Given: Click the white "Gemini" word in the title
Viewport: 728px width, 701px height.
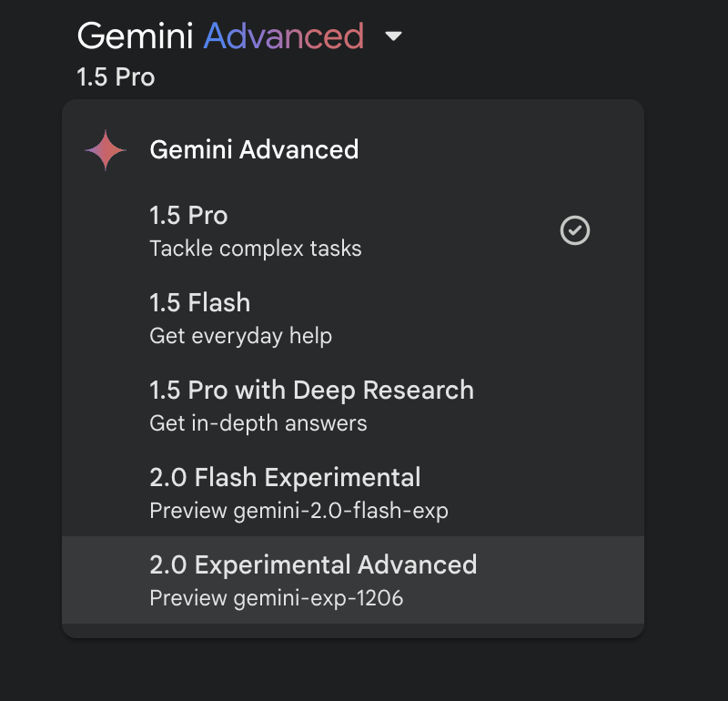Looking at the screenshot, I should coord(135,36).
